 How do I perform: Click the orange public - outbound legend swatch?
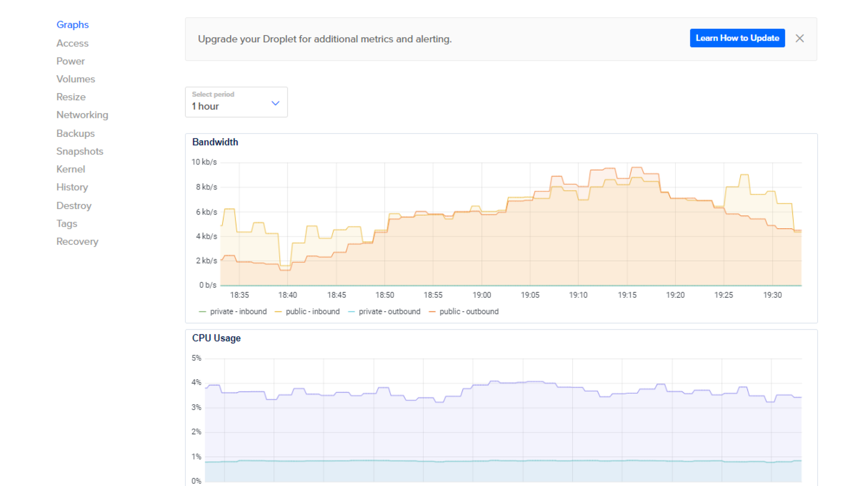pos(432,311)
